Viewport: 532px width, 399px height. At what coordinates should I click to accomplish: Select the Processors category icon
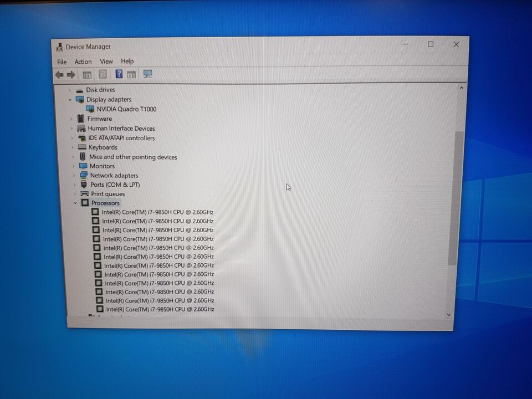[x=85, y=203]
